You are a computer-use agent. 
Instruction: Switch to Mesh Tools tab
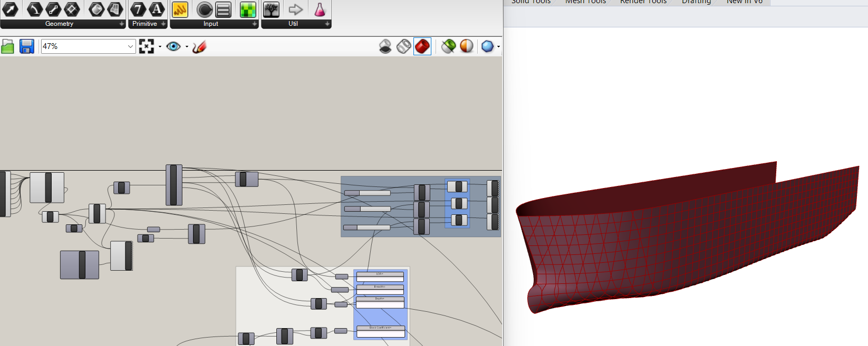click(585, 2)
